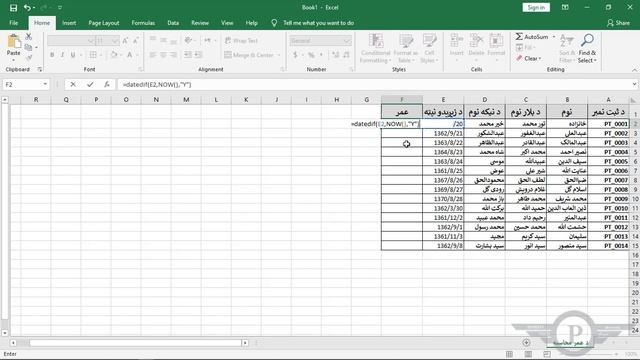Viewport: 640px width, 360px height.
Task: Click the Copy icon
Action: coord(29,47)
